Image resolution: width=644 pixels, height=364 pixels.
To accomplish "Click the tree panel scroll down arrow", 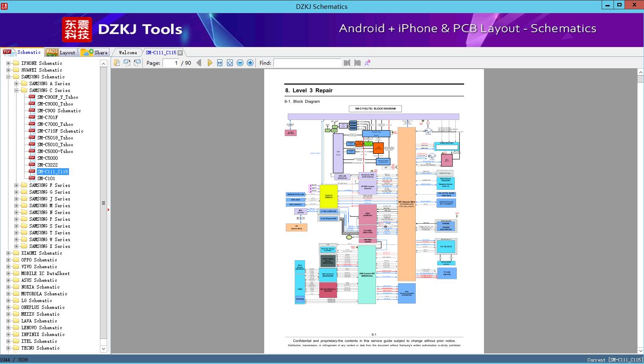I will point(103,349).
